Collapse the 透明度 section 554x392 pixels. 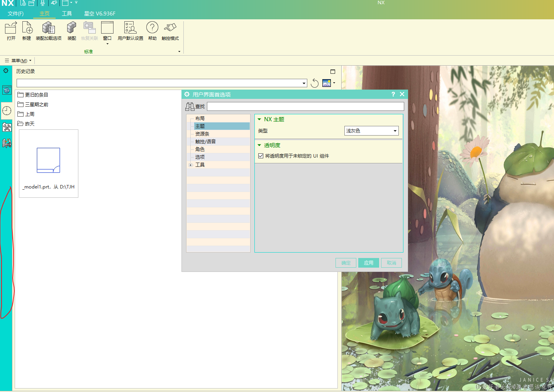tap(259, 145)
